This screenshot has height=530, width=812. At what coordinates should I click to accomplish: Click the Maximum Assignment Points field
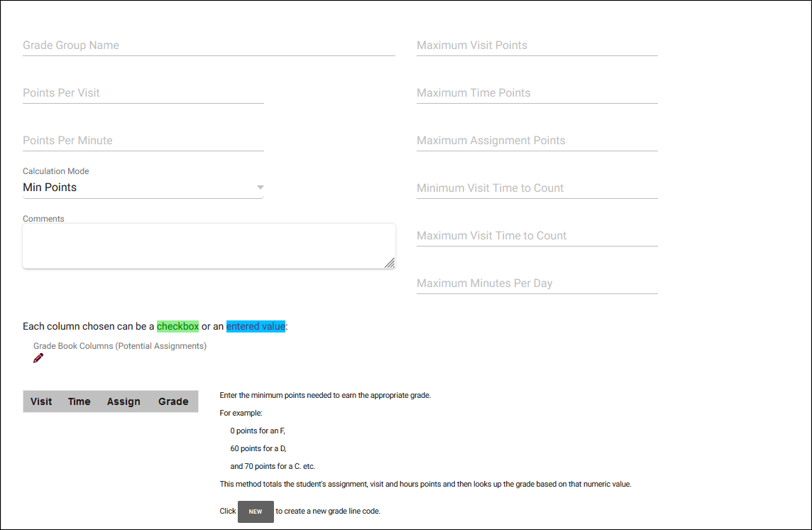coord(537,141)
